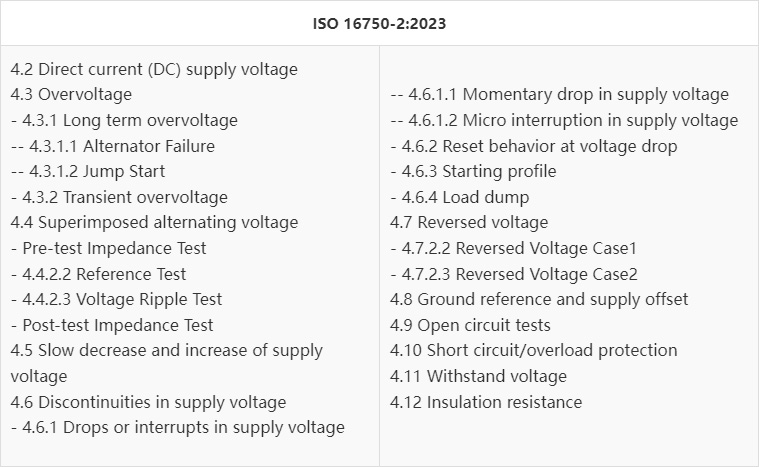759x467 pixels.
Task: Select the 4.4.2.3 Voltage Ripple Test entry
Action: (116, 299)
